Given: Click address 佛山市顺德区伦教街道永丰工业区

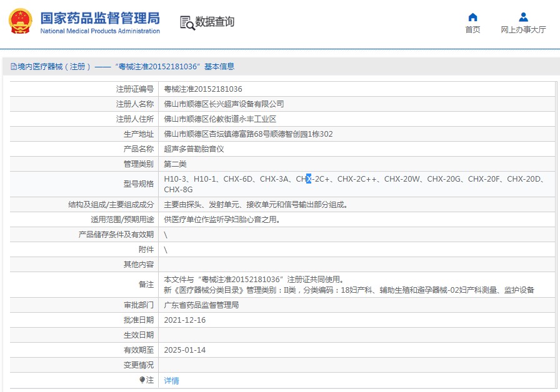Looking at the screenshot, I should [x=220, y=119].
